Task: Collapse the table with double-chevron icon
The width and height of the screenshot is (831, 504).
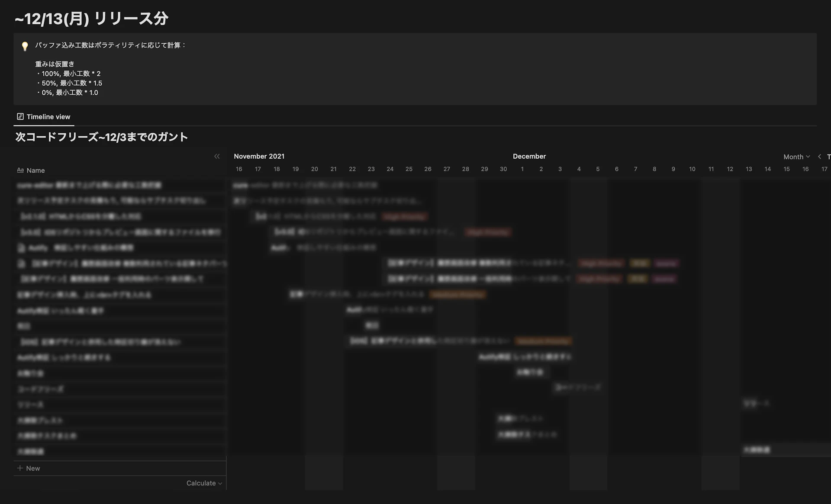Action: click(x=217, y=156)
